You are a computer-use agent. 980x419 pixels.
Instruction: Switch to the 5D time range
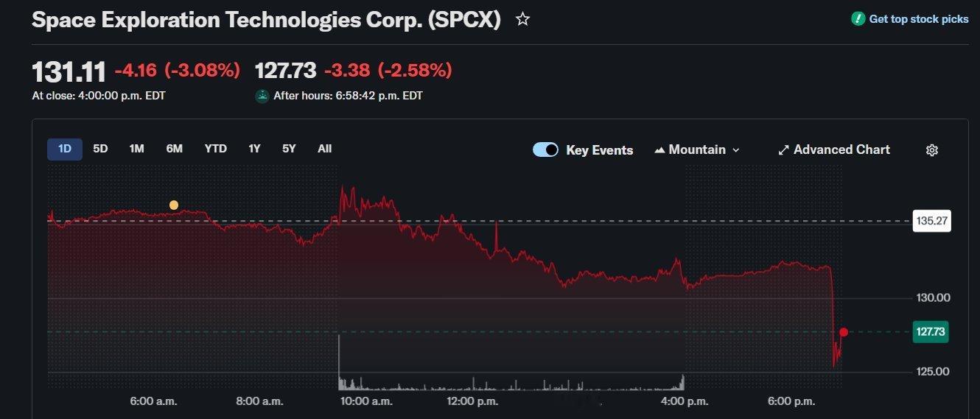pos(100,149)
